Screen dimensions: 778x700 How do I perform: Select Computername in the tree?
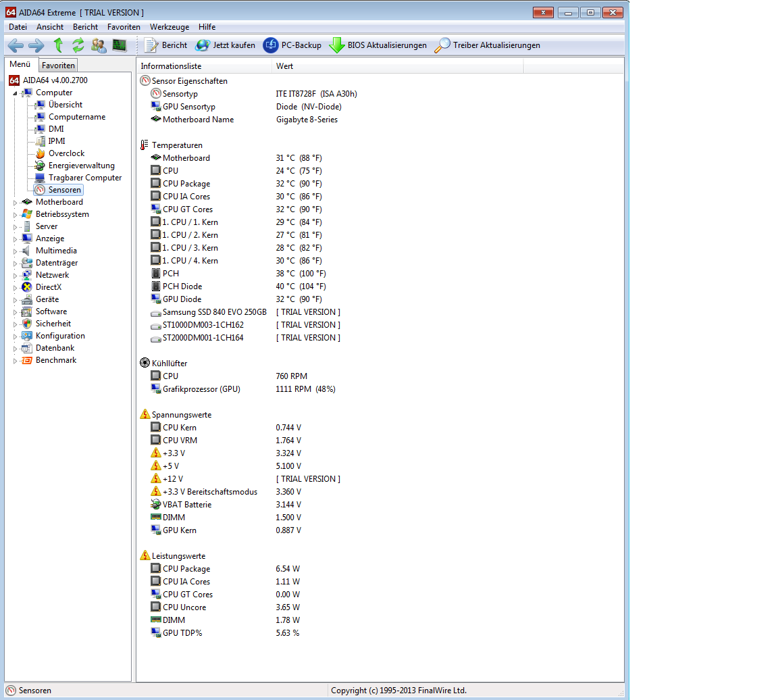tap(77, 117)
